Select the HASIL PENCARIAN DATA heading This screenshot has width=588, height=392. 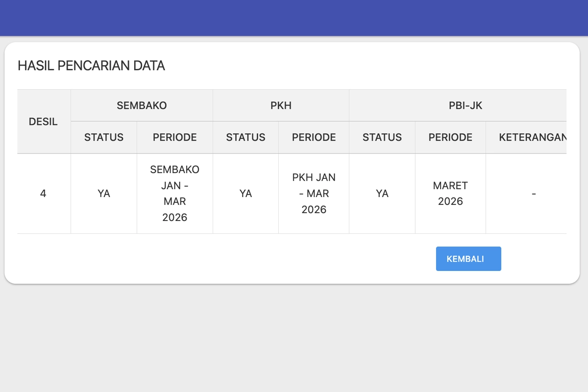pyautogui.click(x=91, y=66)
